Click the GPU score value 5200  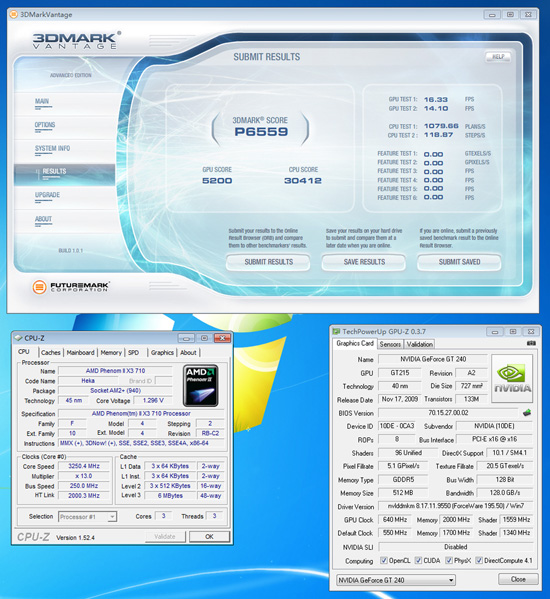click(x=217, y=180)
